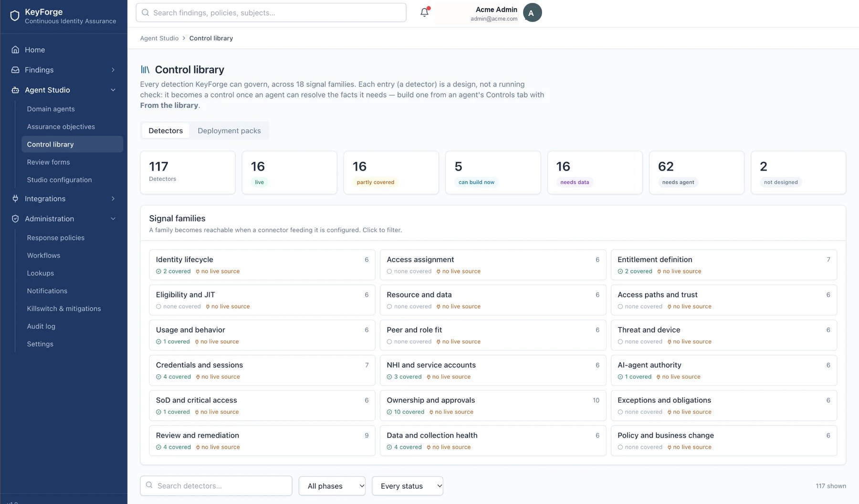Open notifications bell icon

(424, 12)
